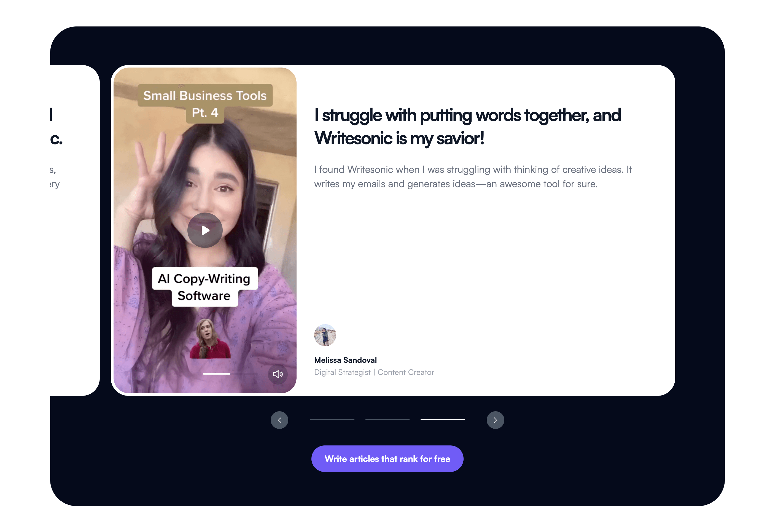Click Melissa Sandoval's round avatar photo
775x532 pixels.
coord(325,335)
